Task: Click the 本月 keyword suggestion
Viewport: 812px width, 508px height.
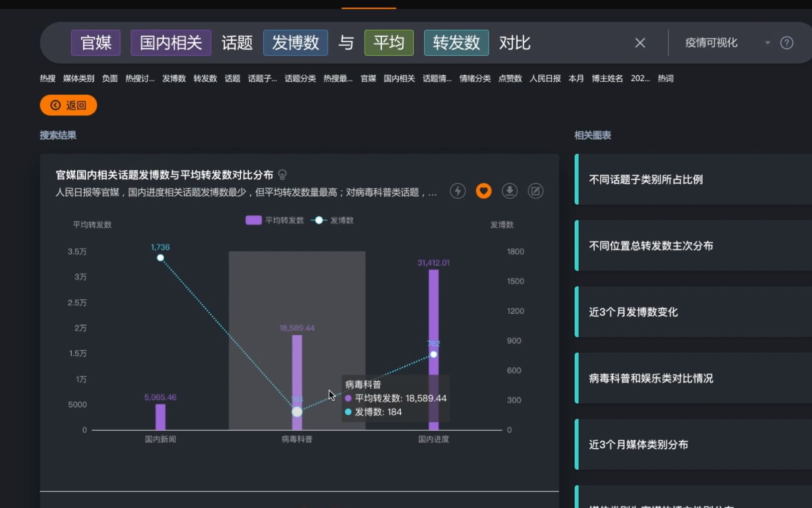Action: [x=576, y=78]
